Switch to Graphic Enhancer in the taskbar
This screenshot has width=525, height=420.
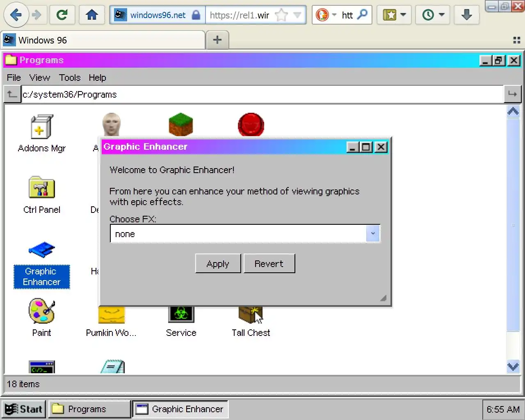(x=180, y=409)
